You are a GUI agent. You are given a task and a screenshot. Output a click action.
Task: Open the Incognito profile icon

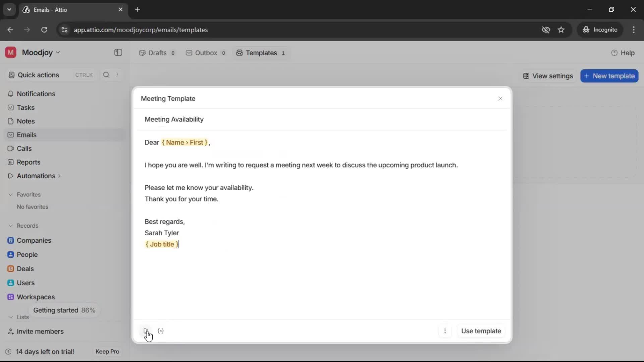tap(586, 29)
